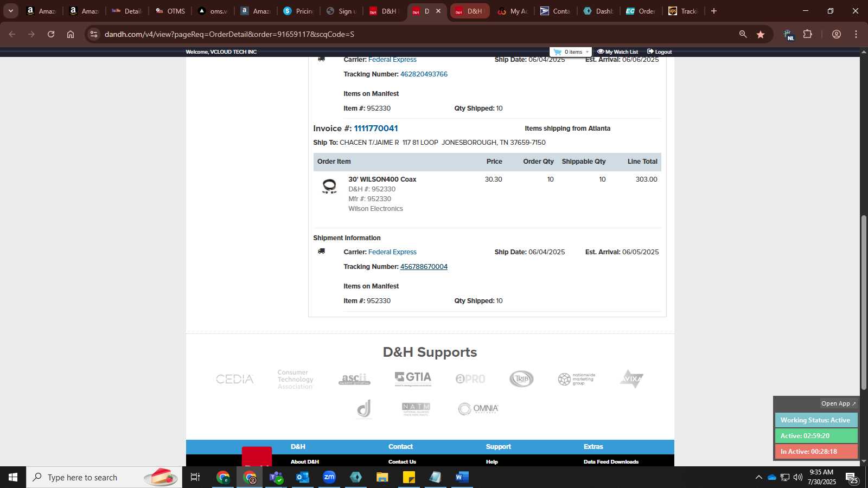Click the PRO supporter logo
This screenshot has height=488, width=868.
pyautogui.click(x=470, y=379)
